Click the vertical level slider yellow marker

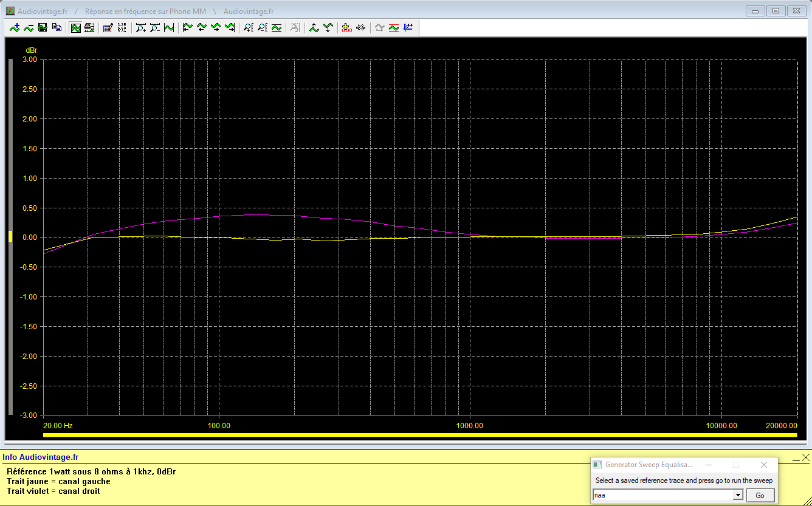(10, 237)
